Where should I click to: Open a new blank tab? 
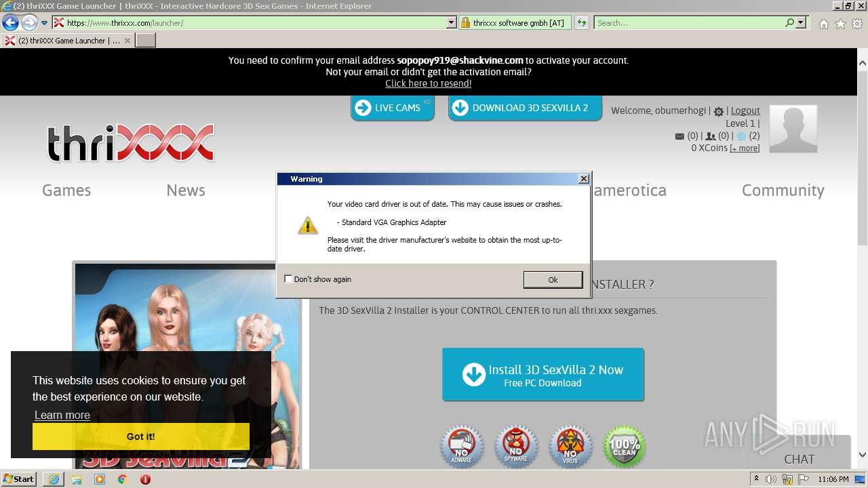click(x=146, y=41)
